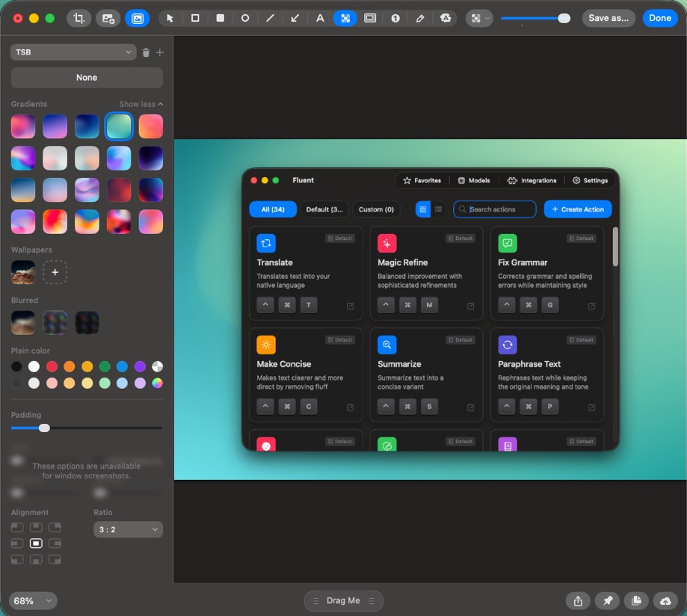Click the pin to screen icon
The width and height of the screenshot is (687, 616).
coord(608,600)
